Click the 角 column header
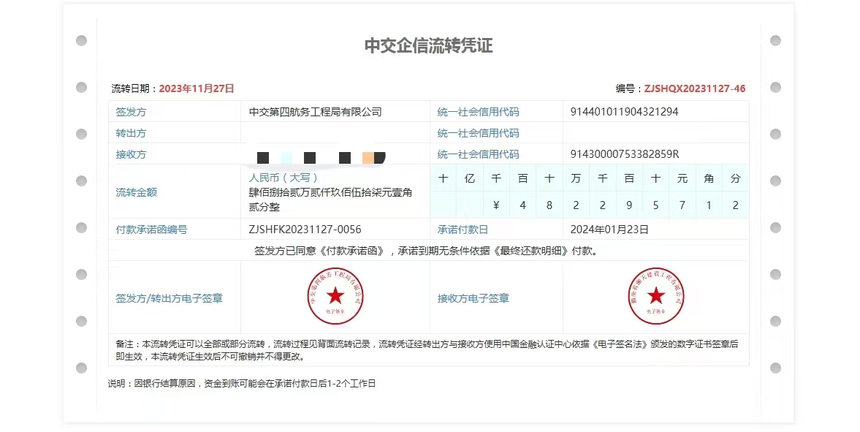This screenshot has width=860, height=432. point(709,178)
